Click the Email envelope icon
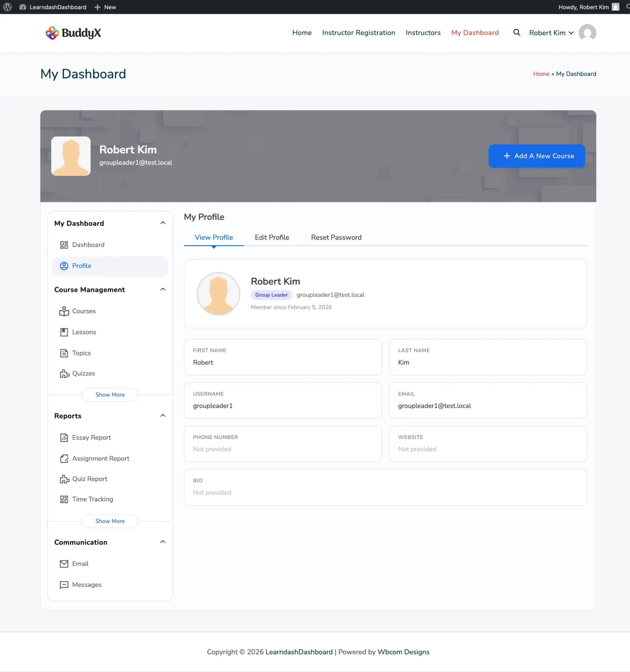Image resolution: width=630 pixels, height=672 pixels. point(64,563)
